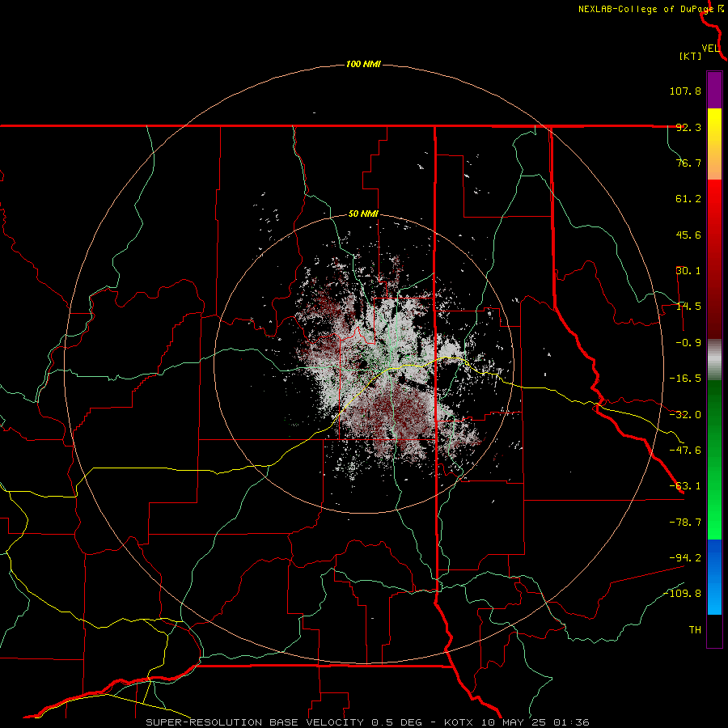
Task: Click the 61.2 scale value
Action: (x=688, y=199)
